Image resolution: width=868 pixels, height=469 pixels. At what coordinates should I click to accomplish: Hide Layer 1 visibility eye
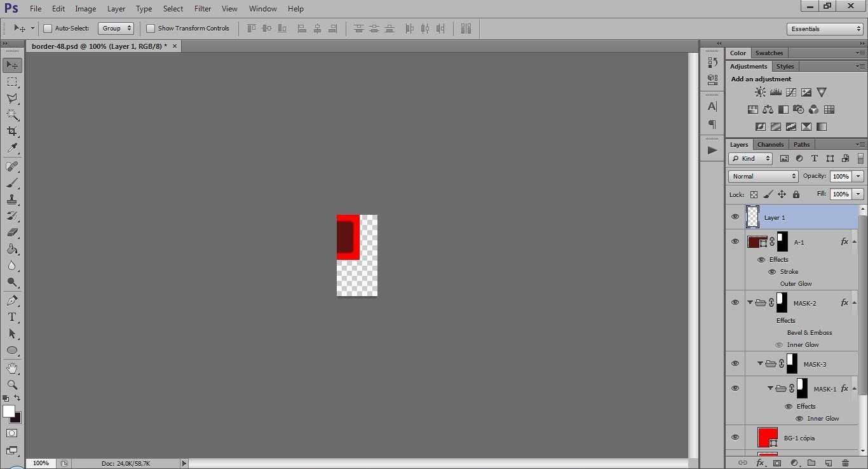[x=735, y=217]
